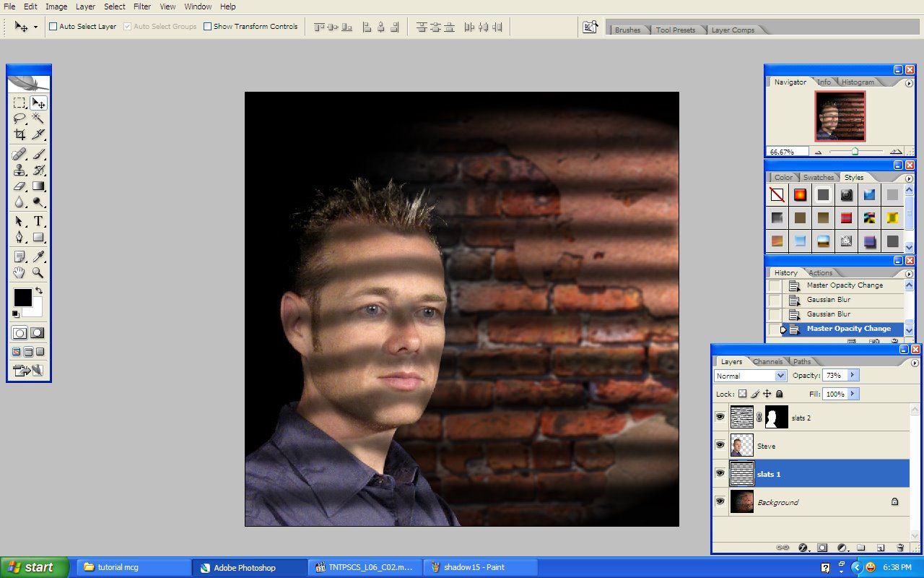Select the Clone Stamp tool
The height and width of the screenshot is (578, 924).
[20, 170]
